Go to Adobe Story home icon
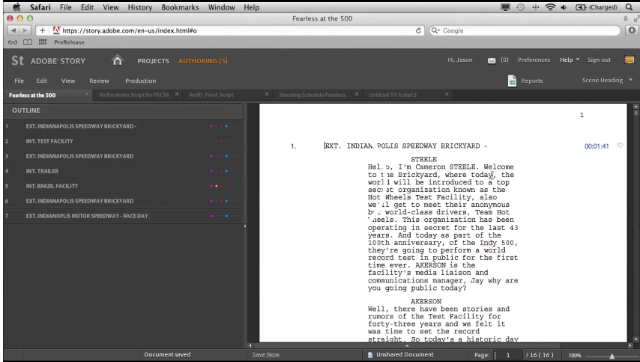The image size is (640, 362). (117, 60)
